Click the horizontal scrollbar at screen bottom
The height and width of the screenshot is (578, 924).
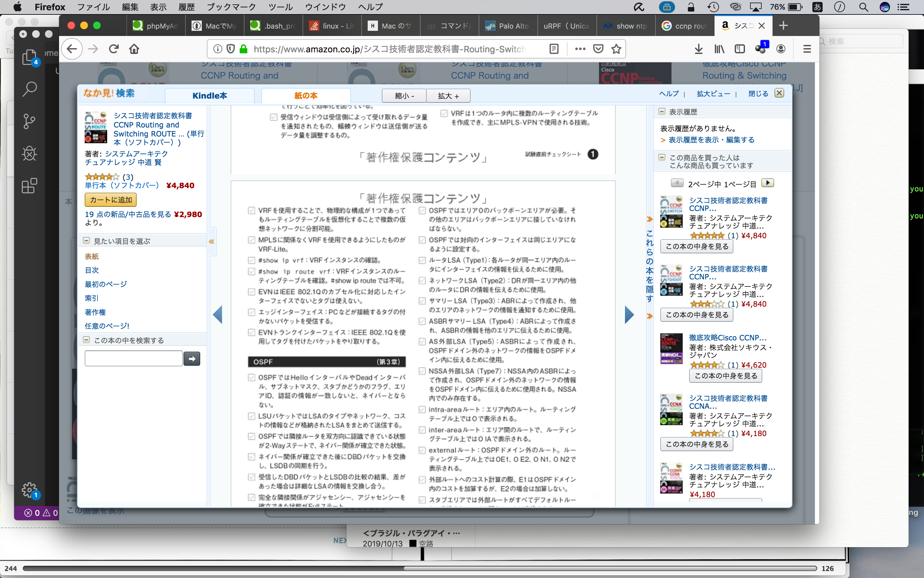tap(419, 568)
